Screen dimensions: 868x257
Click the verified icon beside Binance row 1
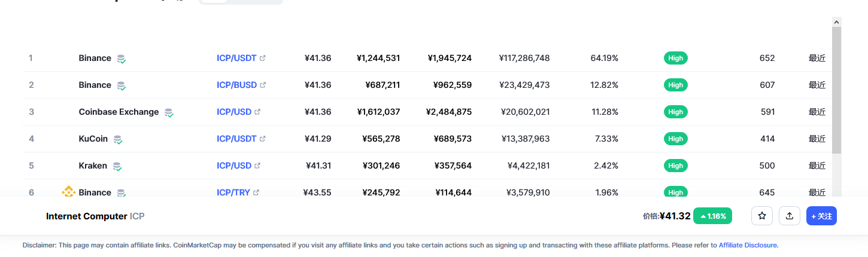point(121,59)
